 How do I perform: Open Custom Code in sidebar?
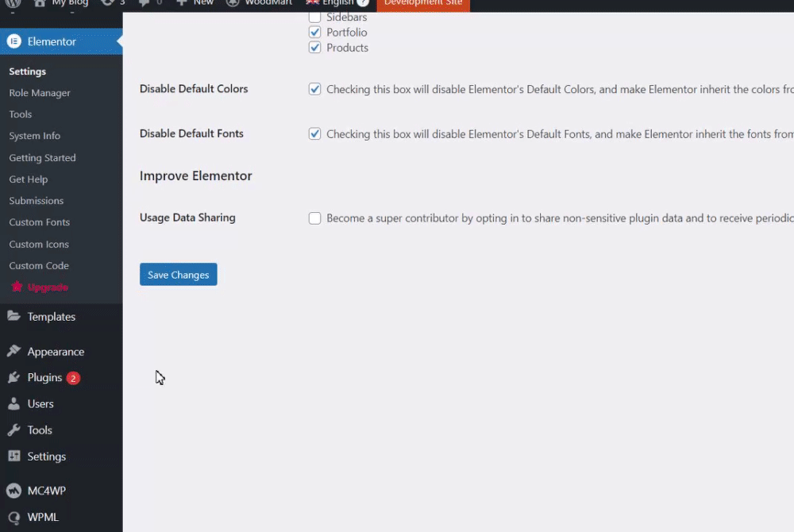pos(38,266)
